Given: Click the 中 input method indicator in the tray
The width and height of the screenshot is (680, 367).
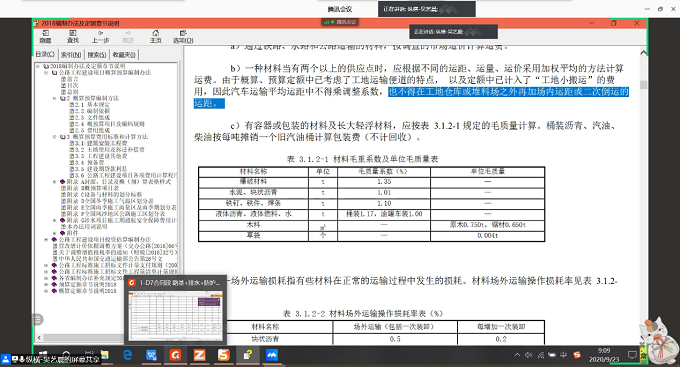Looking at the screenshot, I should 563,355.
